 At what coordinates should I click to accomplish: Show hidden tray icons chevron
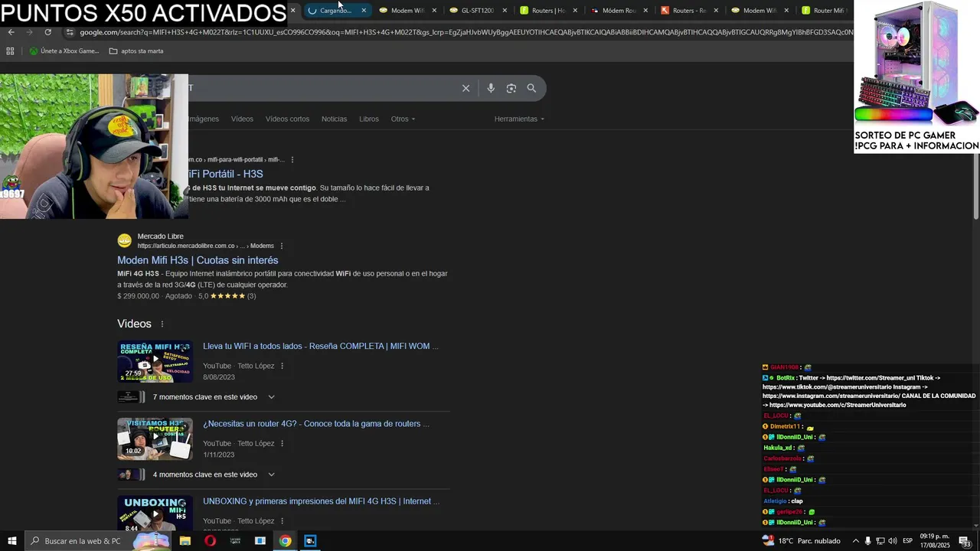click(x=855, y=541)
